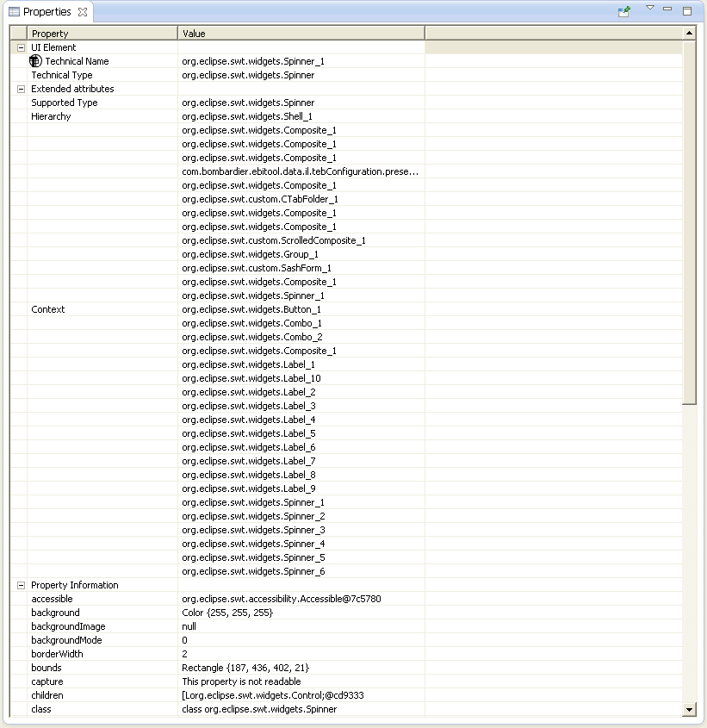Screen dimensions: 707x728
Task: Click the Value column header
Action: (301, 34)
